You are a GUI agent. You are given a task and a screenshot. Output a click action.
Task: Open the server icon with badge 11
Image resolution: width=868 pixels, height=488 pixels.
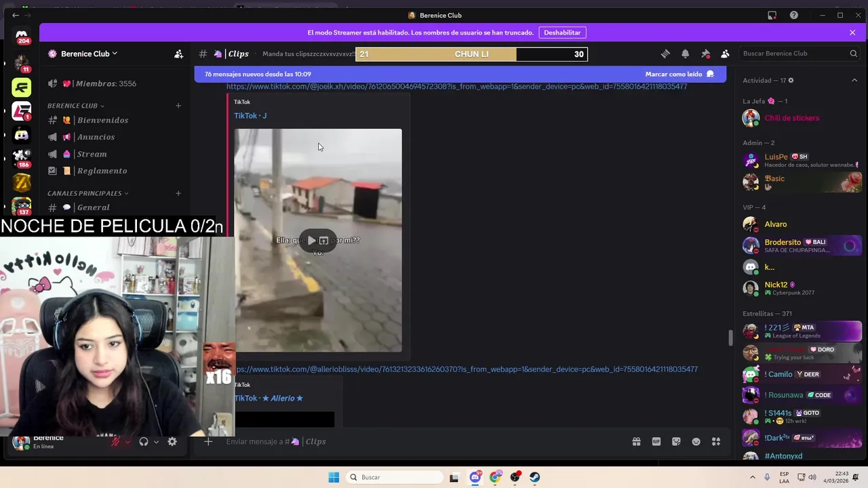pyautogui.click(x=22, y=63)
